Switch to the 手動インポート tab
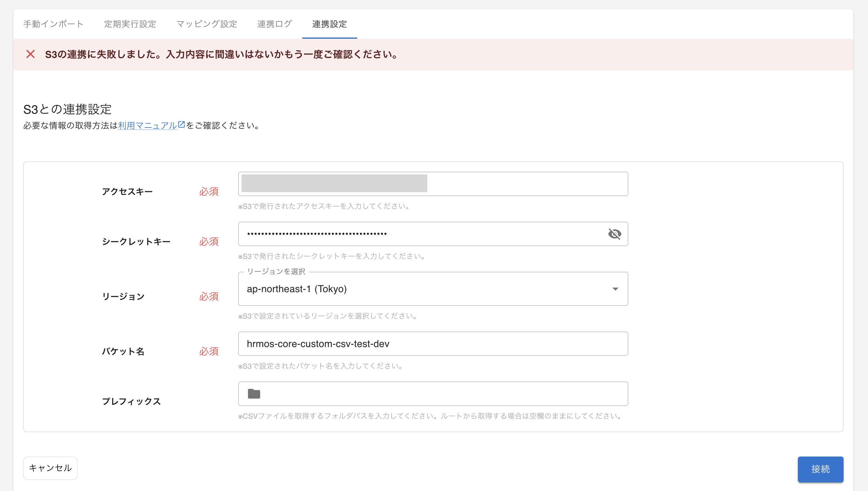868x491 pixels. 53,24
